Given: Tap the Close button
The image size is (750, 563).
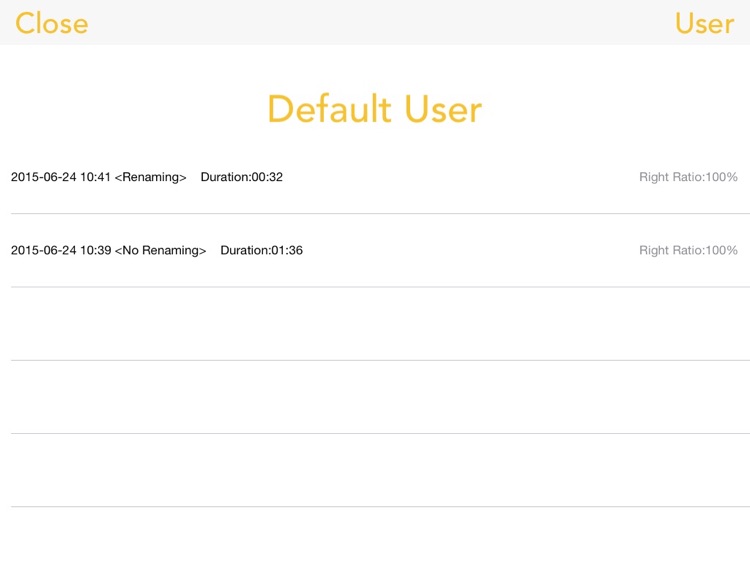Looking at the screenshot, I should point(51,23).
